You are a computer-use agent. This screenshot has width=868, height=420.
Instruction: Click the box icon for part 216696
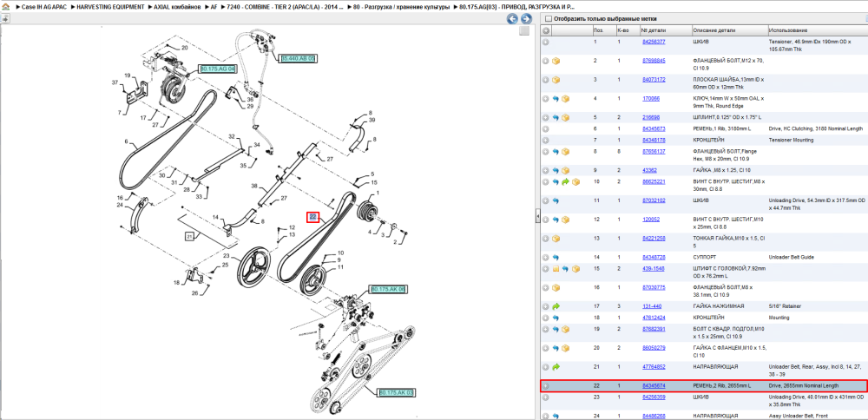(565, 117)
